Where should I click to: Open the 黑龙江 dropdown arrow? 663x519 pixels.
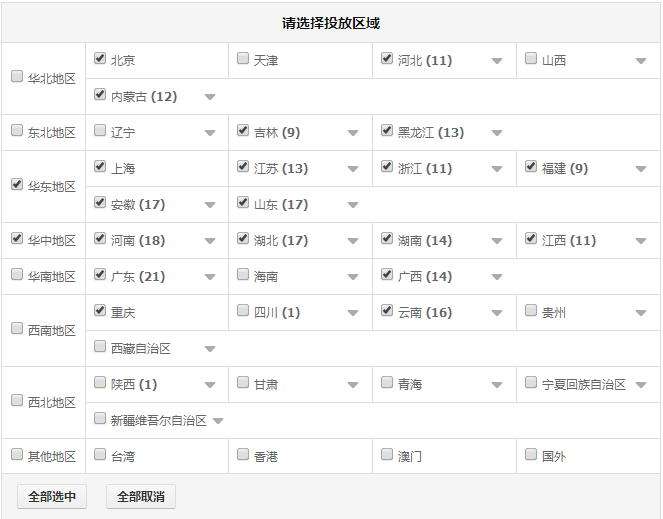click(497, 133)
